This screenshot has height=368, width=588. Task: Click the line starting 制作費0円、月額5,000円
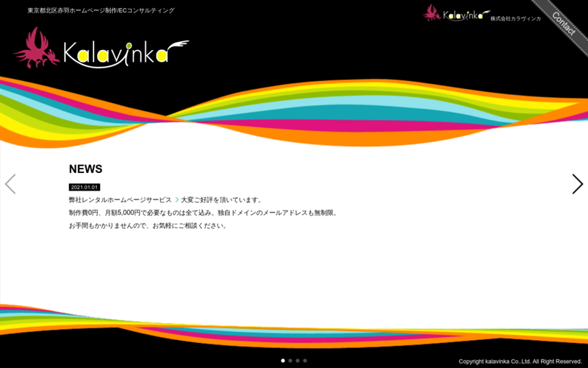point(204,213)
